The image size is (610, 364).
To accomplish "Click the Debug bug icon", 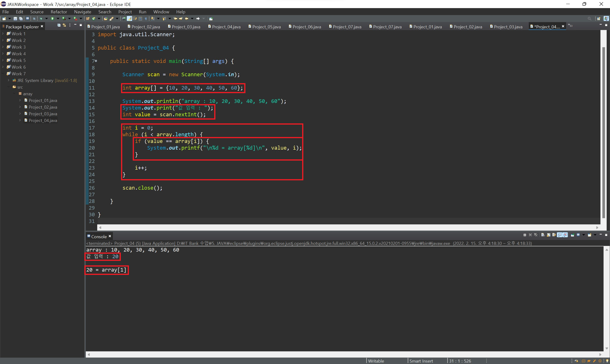I will [x=41, y=19].
